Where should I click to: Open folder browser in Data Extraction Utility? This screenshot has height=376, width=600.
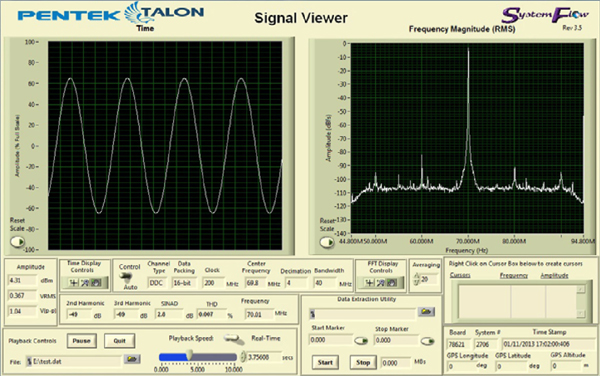coord(426,312)
